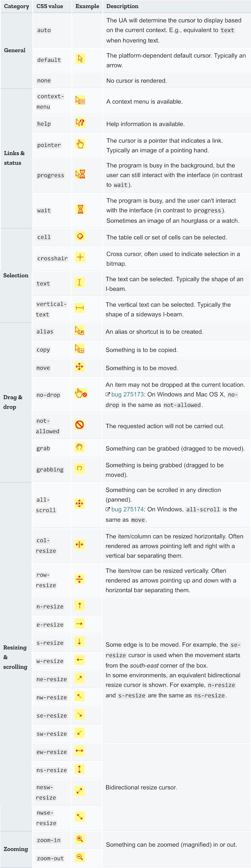Click the not-allowed prohibition cursor icon

(x=80, y=425)
